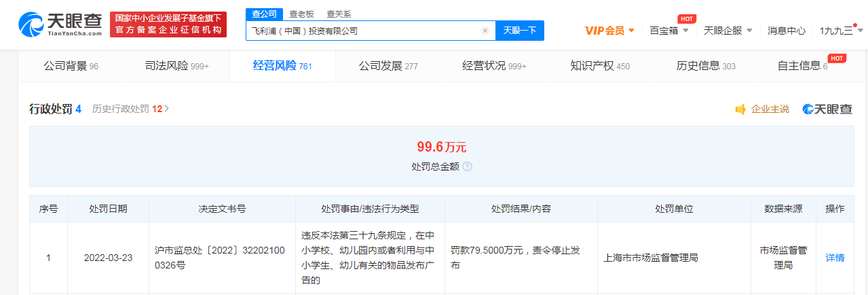Screen dimensions: 868x295
Task: Expand 历史行政处罚 12 link arrow
Action: tap(167, 109)
